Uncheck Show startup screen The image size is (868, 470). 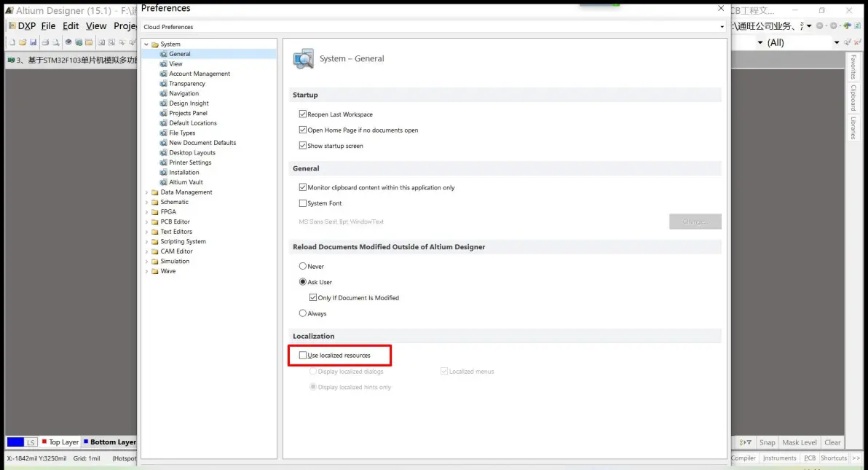click(303, 145)
